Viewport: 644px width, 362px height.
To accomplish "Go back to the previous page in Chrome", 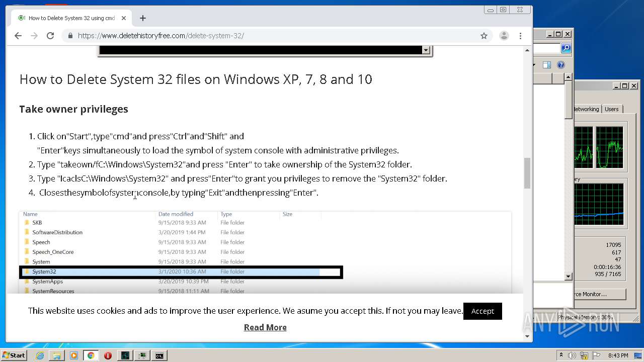I will [x=18, y=36].
